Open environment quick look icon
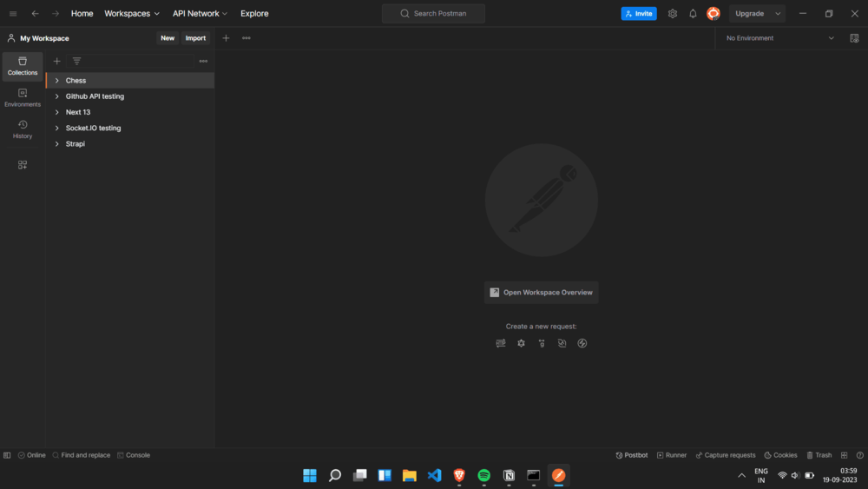 tap(854, 38)
